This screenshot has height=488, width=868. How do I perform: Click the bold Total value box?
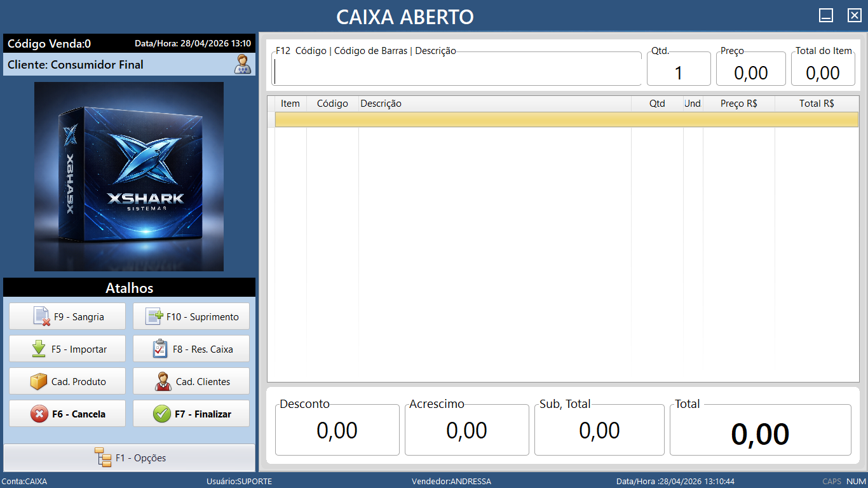tap(761, 430)
